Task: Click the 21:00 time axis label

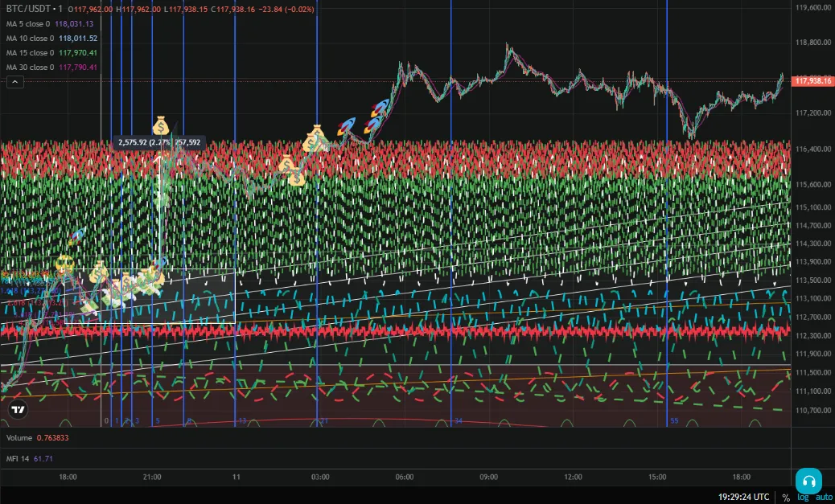Action: pos(152,477)
